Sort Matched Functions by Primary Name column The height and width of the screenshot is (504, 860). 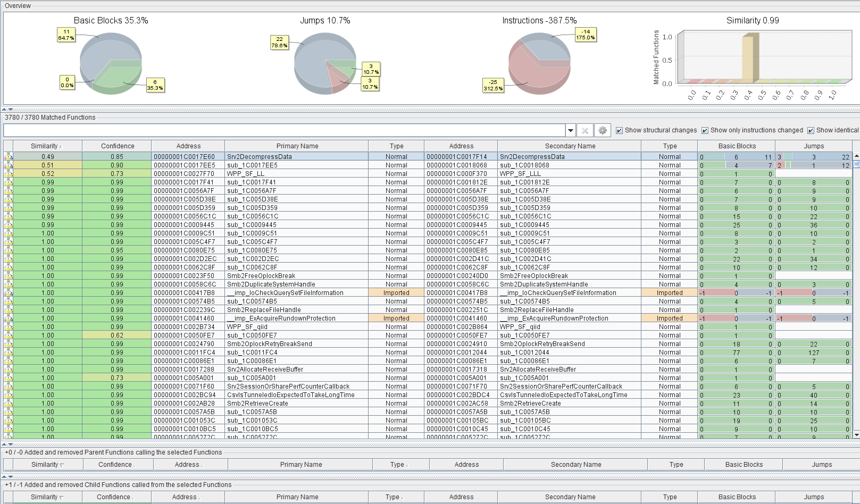297,146
